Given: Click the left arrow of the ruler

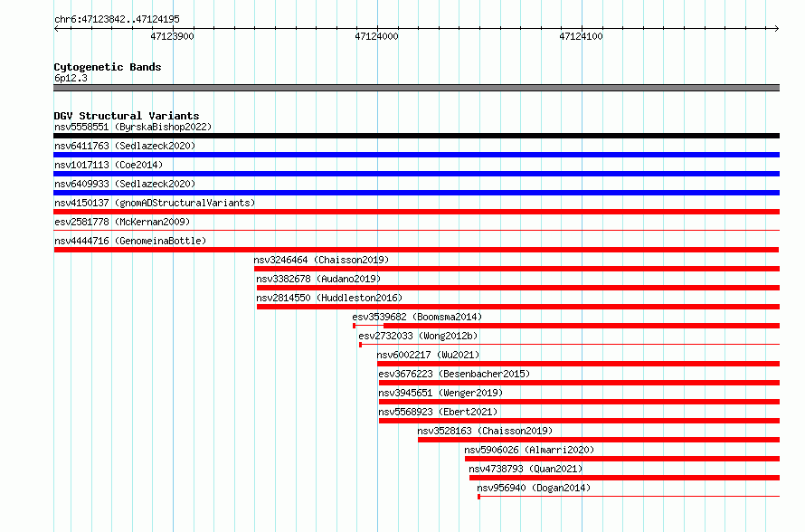Looking at the screenshot, I should point(56,29).
